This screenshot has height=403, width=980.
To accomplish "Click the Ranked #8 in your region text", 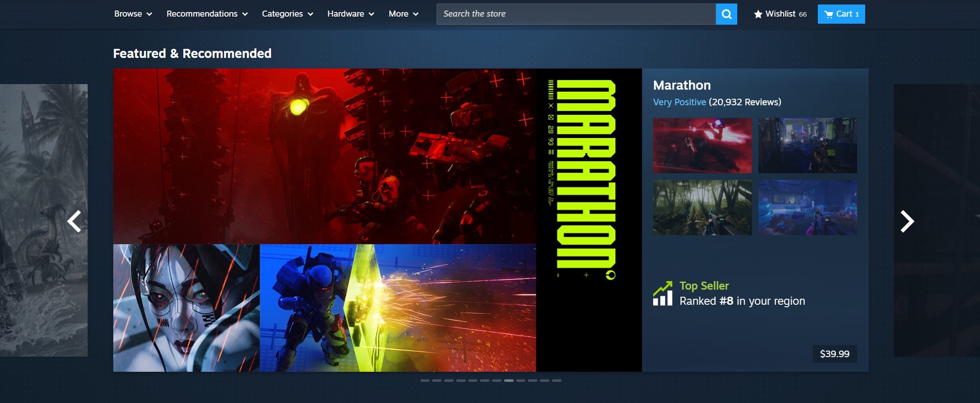I will [x=742, y=301].
